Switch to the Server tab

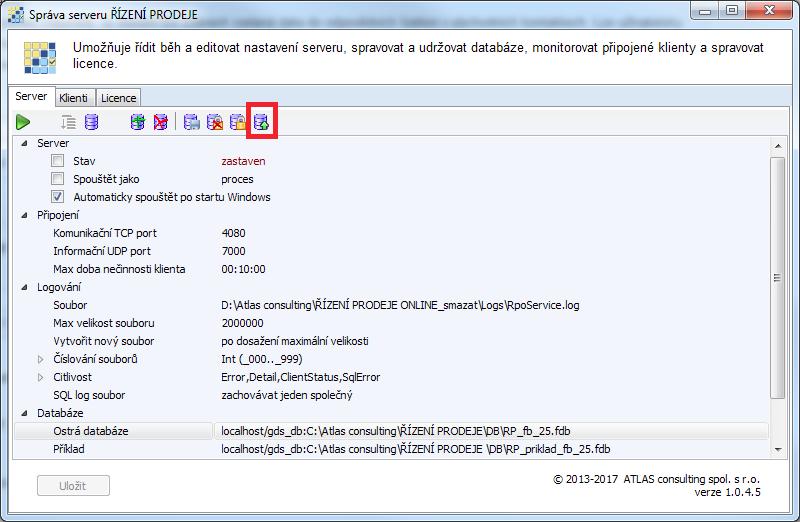(31, 96)
